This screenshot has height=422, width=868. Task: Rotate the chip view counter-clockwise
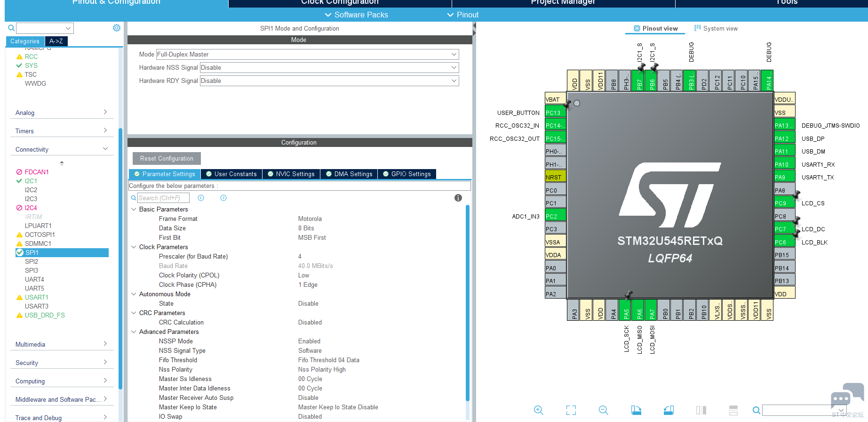pyautogui.click(x=669, y=410)
